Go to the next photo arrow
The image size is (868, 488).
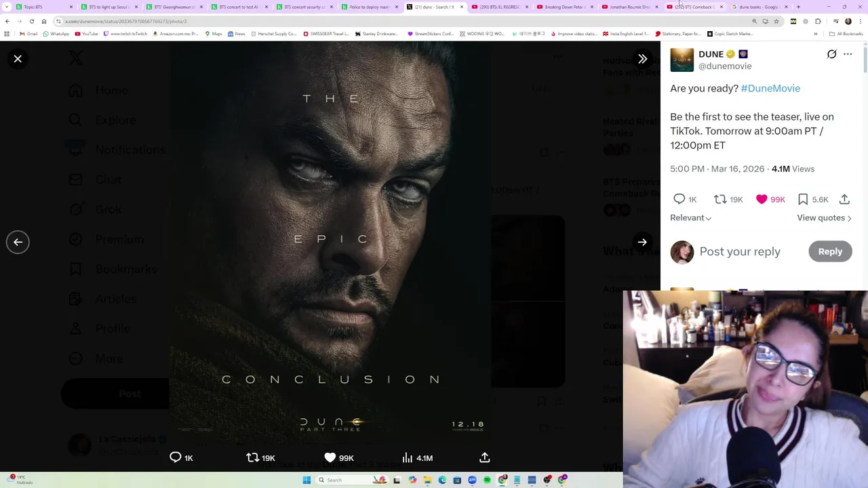(642, 242)
